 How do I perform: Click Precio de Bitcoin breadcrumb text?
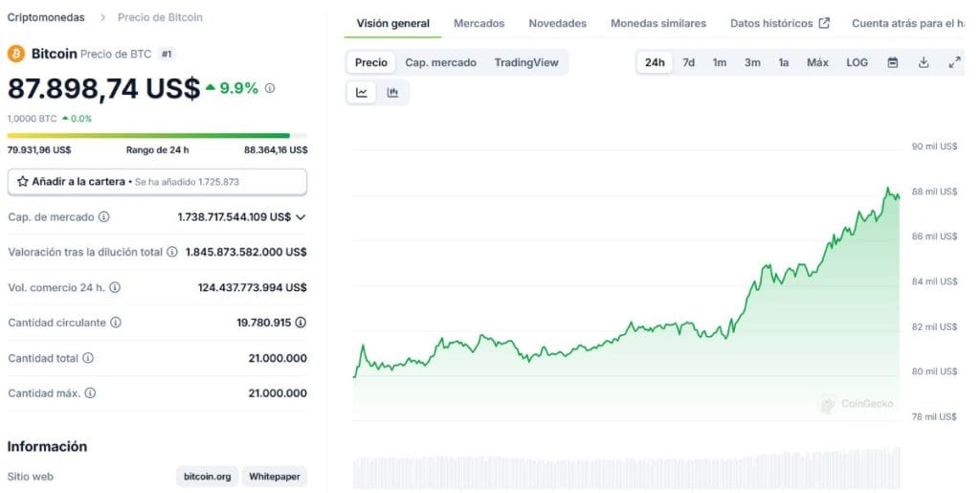[x=160, y=17]
